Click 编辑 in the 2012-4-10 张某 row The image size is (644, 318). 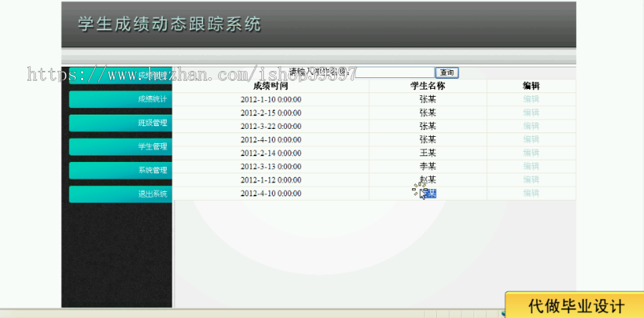pyautogui.click(x=531, y=140)
